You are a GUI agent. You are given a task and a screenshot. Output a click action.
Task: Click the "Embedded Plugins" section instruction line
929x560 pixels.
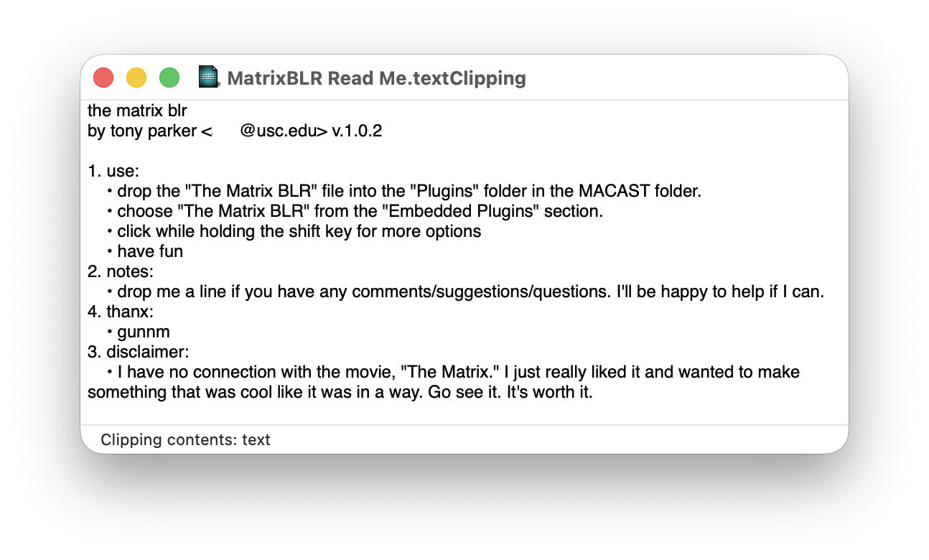pos(360,212)
